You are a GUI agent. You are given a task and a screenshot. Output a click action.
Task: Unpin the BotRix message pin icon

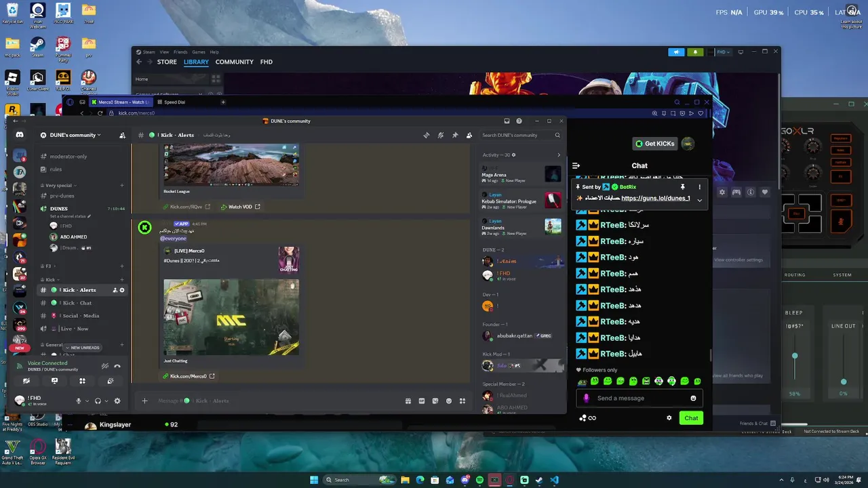[683, 187]
